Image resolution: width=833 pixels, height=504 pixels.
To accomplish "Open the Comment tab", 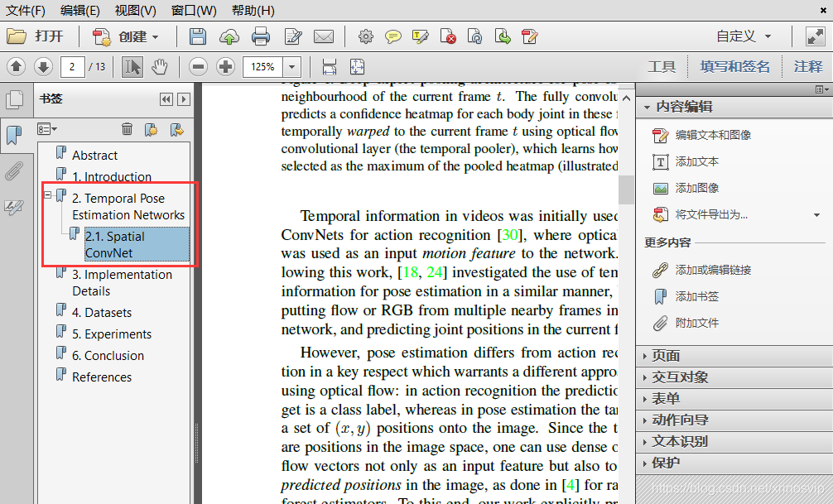I will point(808,67).
